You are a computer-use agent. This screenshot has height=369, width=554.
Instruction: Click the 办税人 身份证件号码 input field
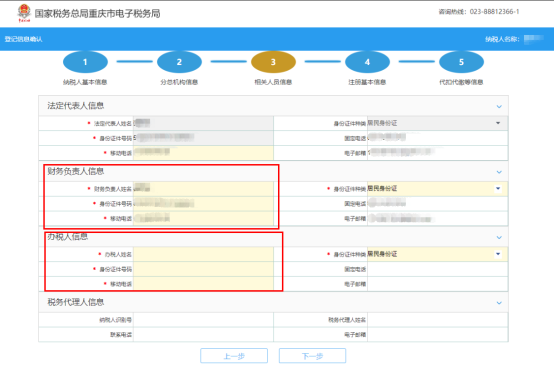point(203,269)
